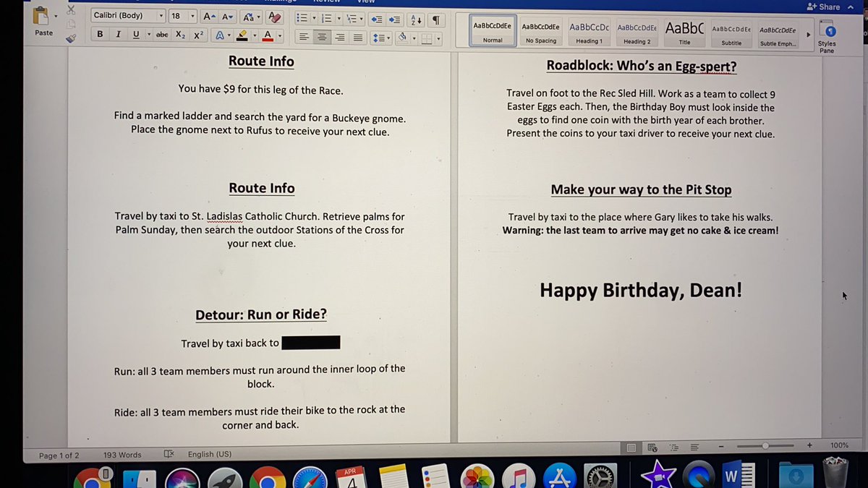The height and width of the screenshot is (488, 868).
Task: Click the Share button
Action: coord(824,7)
